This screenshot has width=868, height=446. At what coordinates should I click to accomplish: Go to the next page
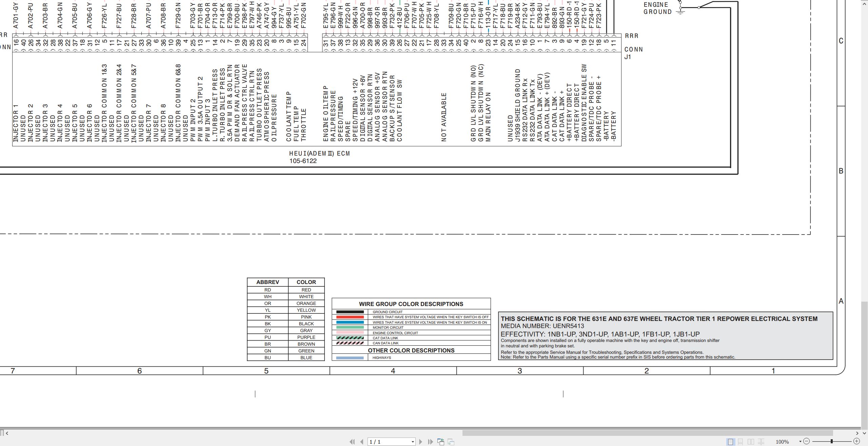(421, 442)
